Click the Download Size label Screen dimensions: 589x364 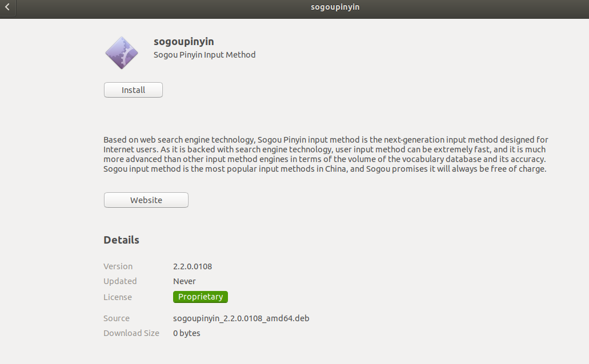tap(131, 333)
